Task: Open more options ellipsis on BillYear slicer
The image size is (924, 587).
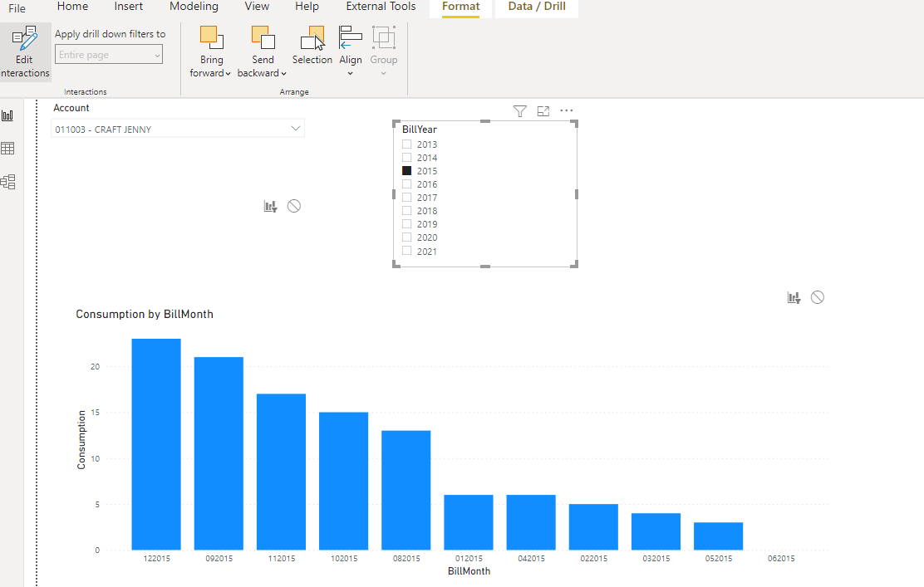Action: click(567, 110)
